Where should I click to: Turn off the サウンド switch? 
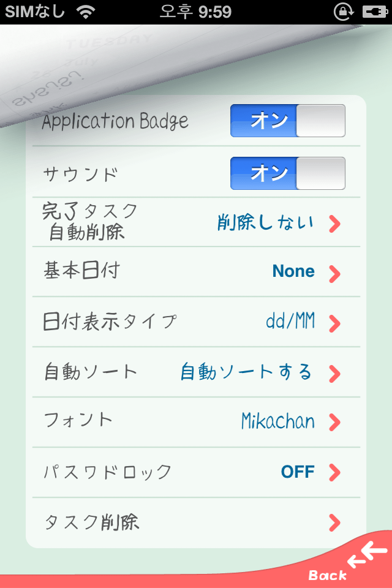tap(288, 173)
